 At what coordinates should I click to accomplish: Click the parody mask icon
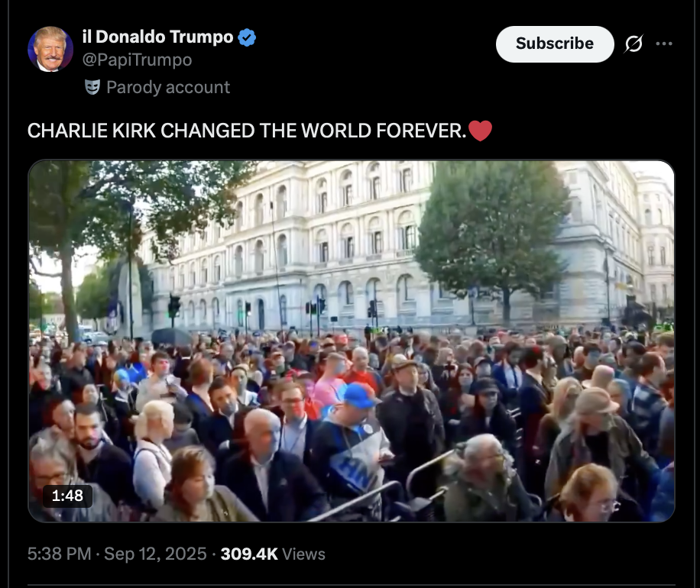(92, 87)
